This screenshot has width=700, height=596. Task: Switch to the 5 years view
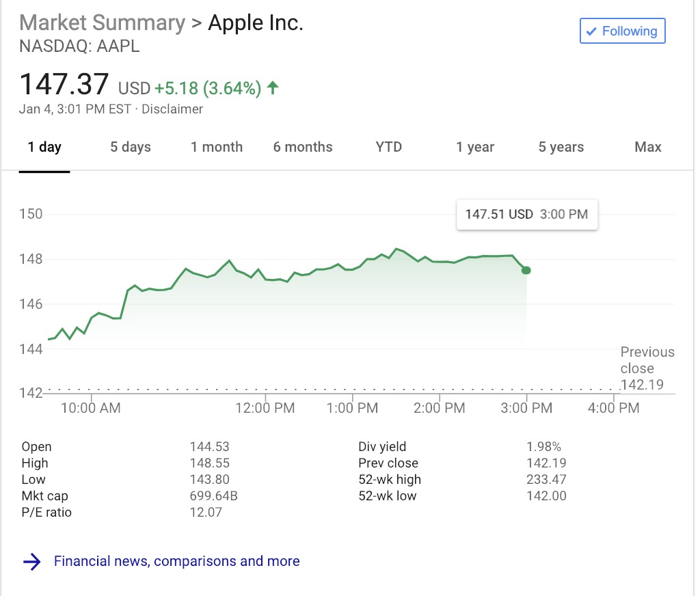click(x=561, y=146)
